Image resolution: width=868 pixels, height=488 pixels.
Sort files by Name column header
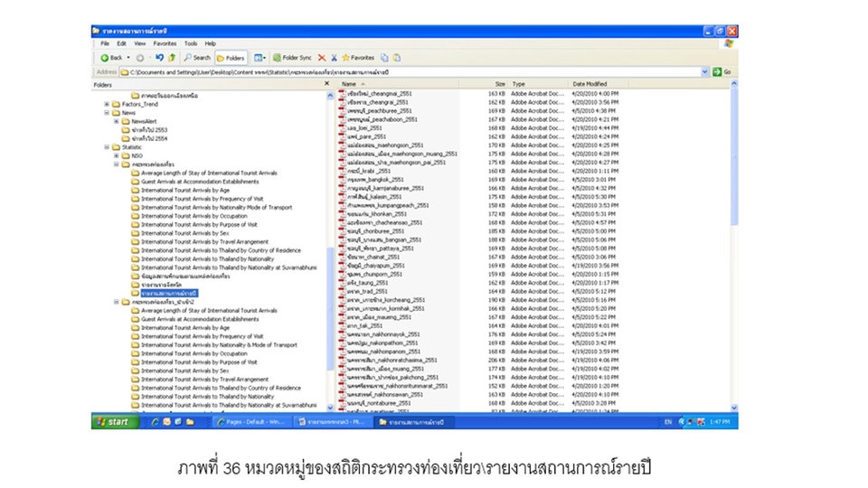click(399, 84)
